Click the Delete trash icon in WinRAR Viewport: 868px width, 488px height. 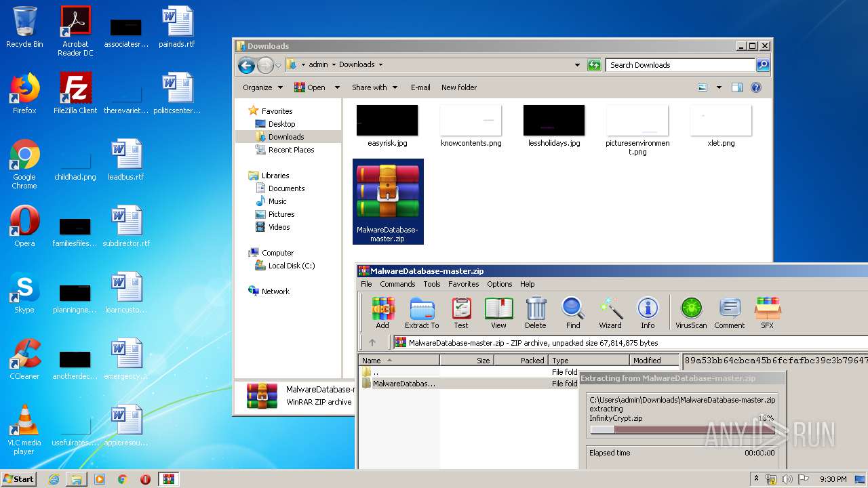click(x=536, y=313)
